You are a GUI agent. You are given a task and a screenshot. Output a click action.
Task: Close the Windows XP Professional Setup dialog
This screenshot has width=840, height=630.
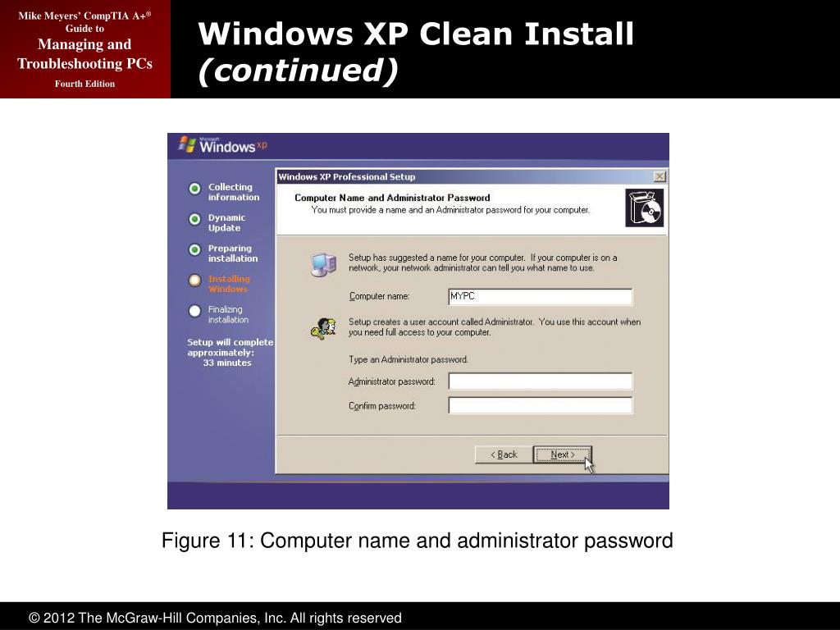coord(660,176)
